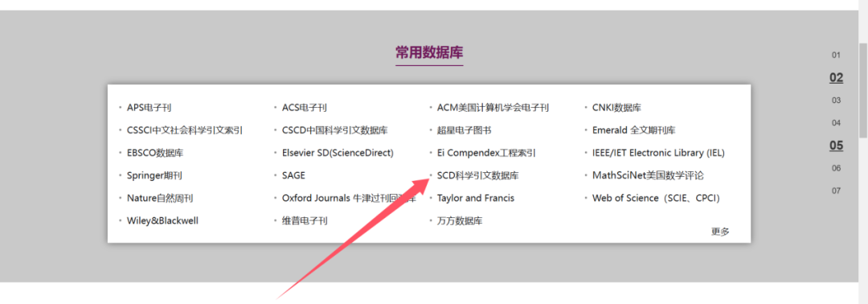The height and width of the screenshot is (304, 868).
Task: Jump to section 01 in side navigation
Action: [836, 55]
